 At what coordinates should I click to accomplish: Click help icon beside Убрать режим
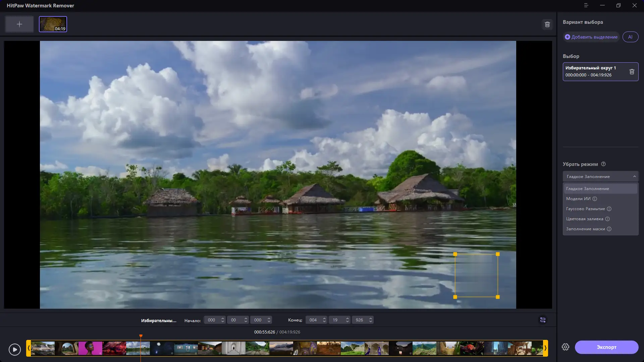click(603, 164)
